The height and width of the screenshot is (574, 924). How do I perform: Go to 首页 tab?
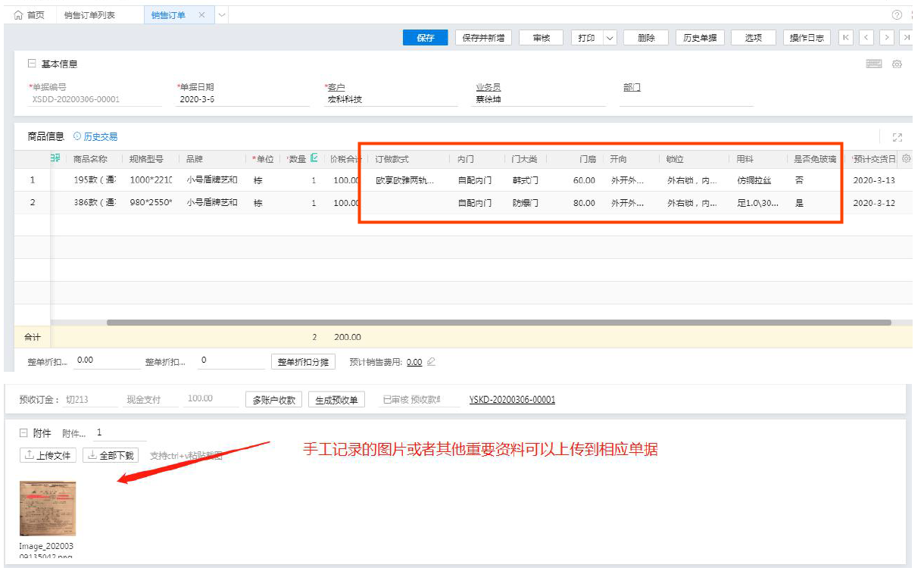pyautogui.click(x=30, y=15)
